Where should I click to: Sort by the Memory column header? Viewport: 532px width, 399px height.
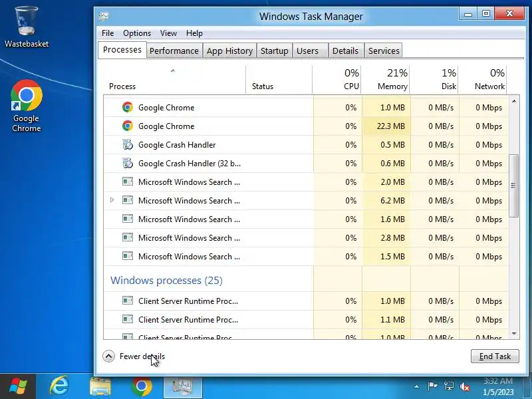pos(386,80)
